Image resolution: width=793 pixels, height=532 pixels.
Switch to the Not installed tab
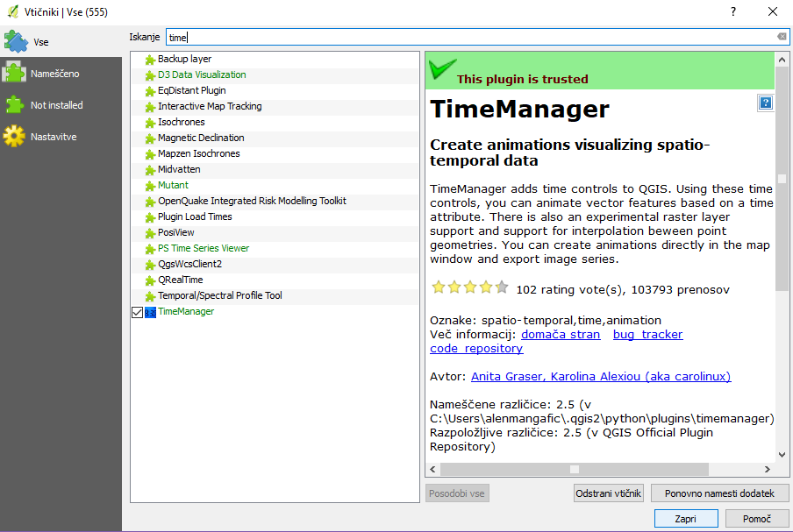tap(61, 105)
